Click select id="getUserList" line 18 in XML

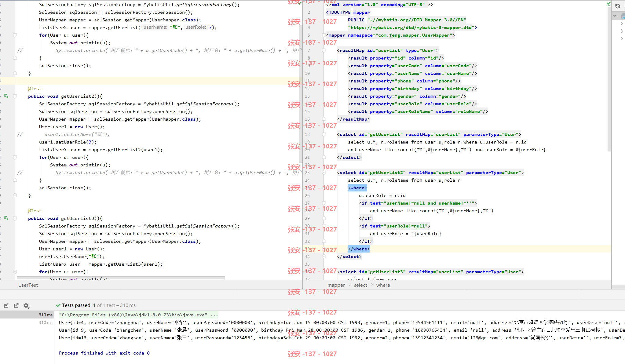click(x=429, y=134)
